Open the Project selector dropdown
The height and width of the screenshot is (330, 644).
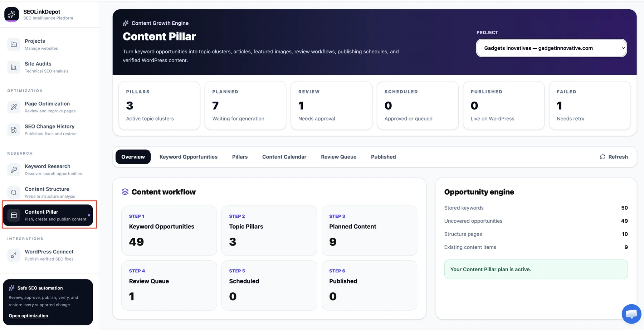[x=551, y=48]
